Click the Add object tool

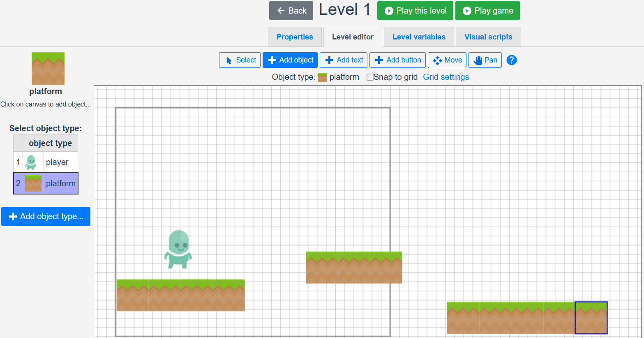tap(290, 60)
